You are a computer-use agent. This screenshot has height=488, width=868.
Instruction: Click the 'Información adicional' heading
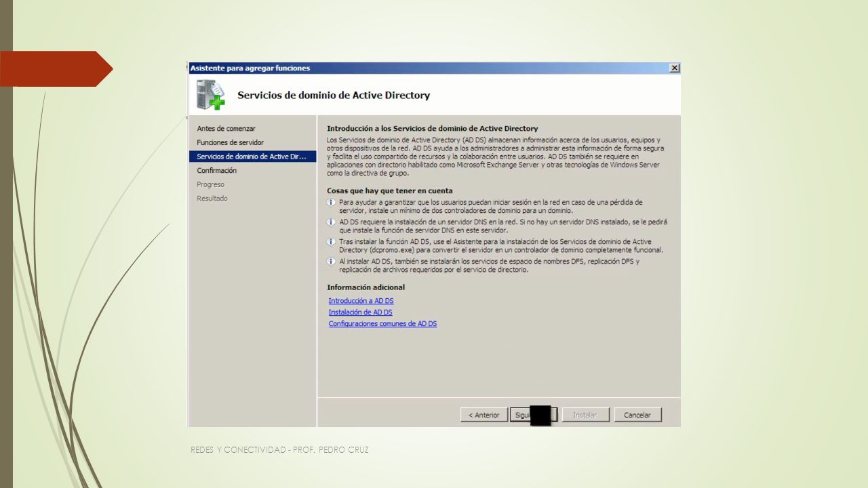click(366, 287)
